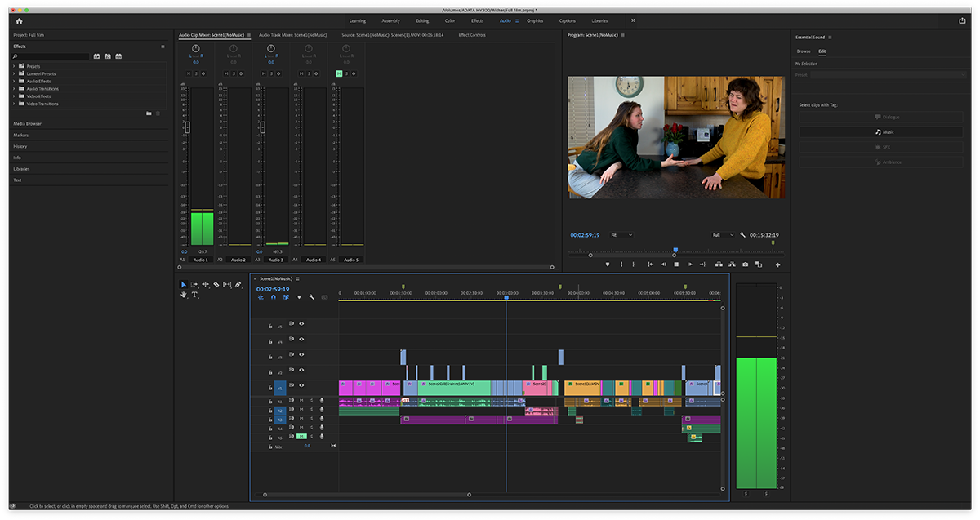Toggle V1 track output eye
This screenshot has height=520, width=980.
tap(301, 385)
